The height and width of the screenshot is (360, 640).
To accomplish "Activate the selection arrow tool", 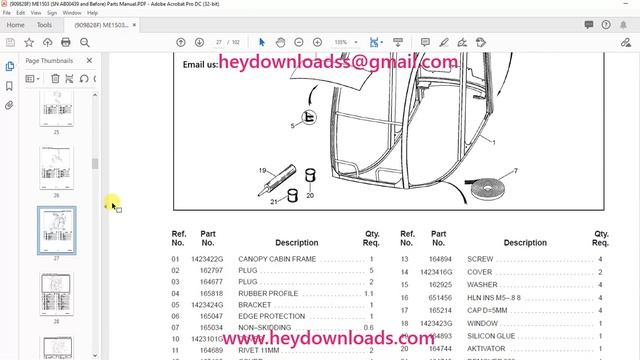I will (x=262, y=42).
